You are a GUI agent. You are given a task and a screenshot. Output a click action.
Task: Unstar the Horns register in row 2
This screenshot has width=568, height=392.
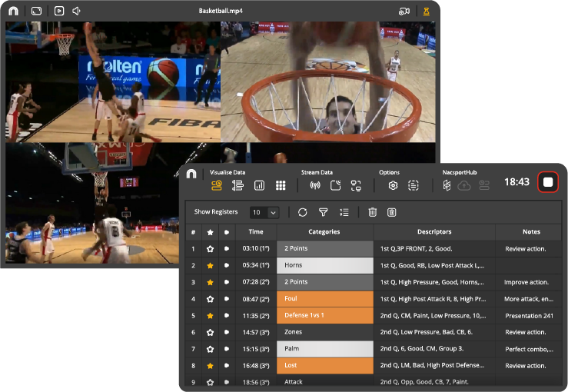[x=210, y=265]
